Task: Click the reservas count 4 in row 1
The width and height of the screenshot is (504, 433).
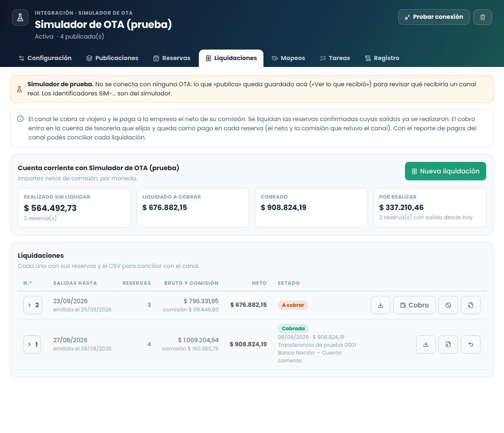Action: 149,344
